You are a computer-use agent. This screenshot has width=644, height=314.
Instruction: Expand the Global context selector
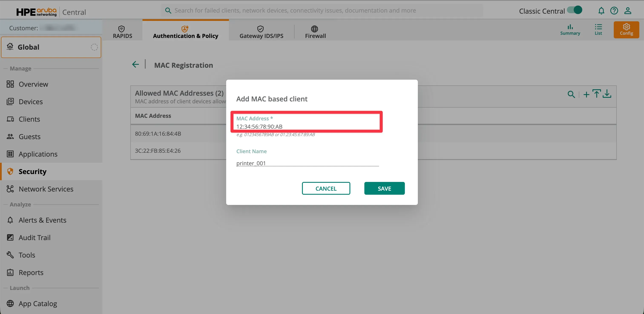tap(51, 47)
